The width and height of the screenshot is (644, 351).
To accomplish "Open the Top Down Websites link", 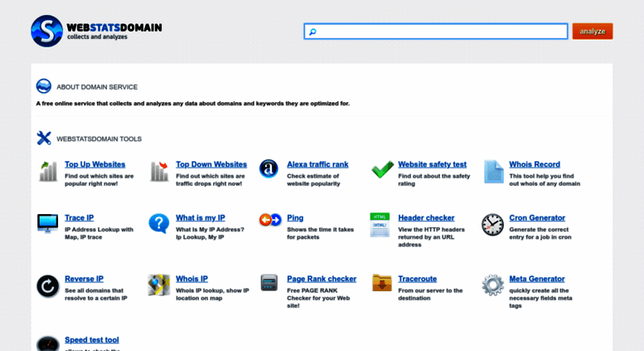I will click(x=211, y=164).
